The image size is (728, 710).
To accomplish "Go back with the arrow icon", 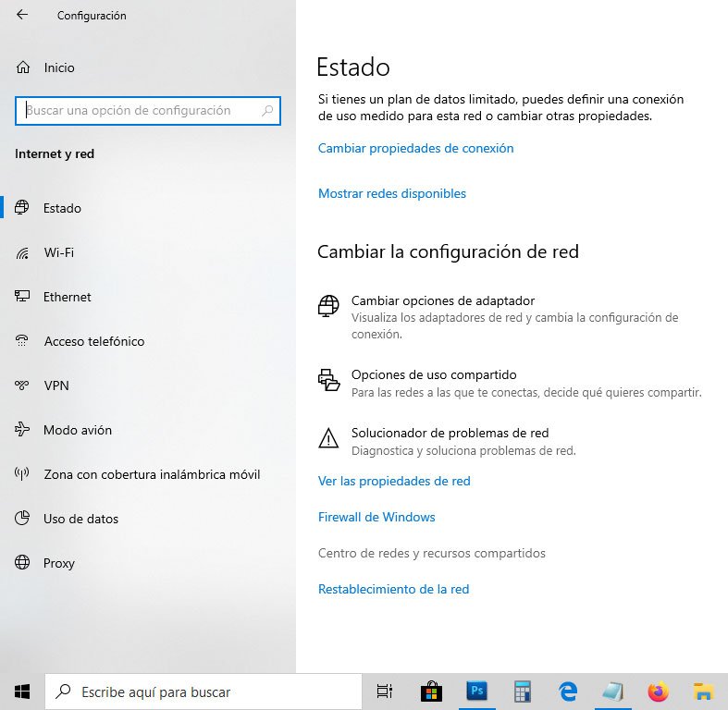I will (x=22, y=15).
